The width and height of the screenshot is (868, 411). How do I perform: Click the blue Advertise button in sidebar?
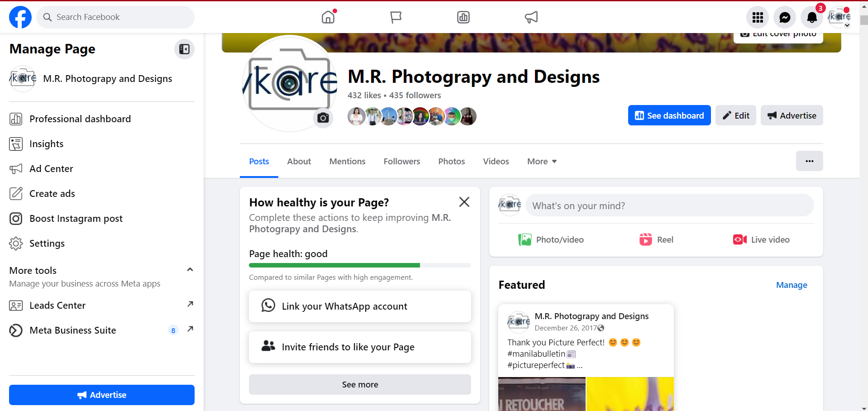coord(102,395)
